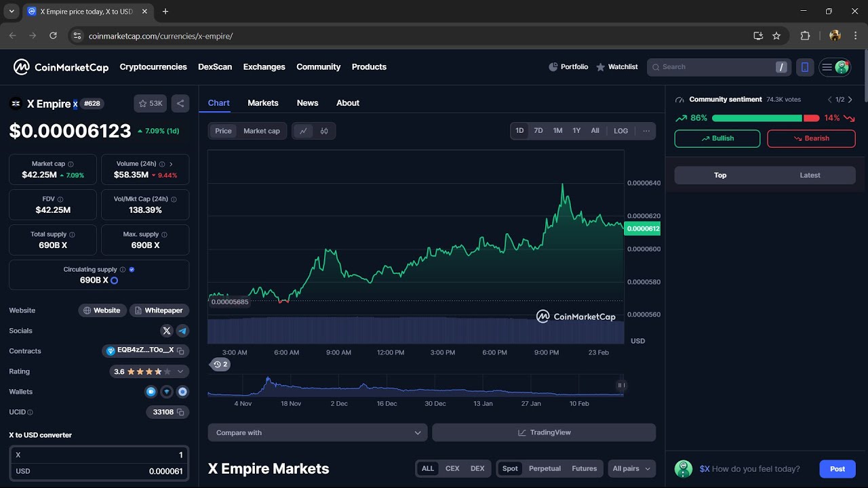
Task: Share X Empire page
Action: click(x=180, y=104)
